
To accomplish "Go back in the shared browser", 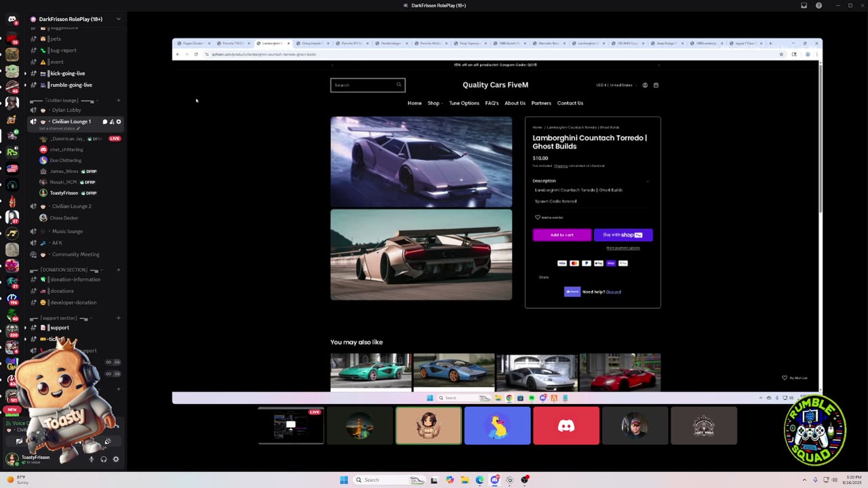I will click(178, 54).
